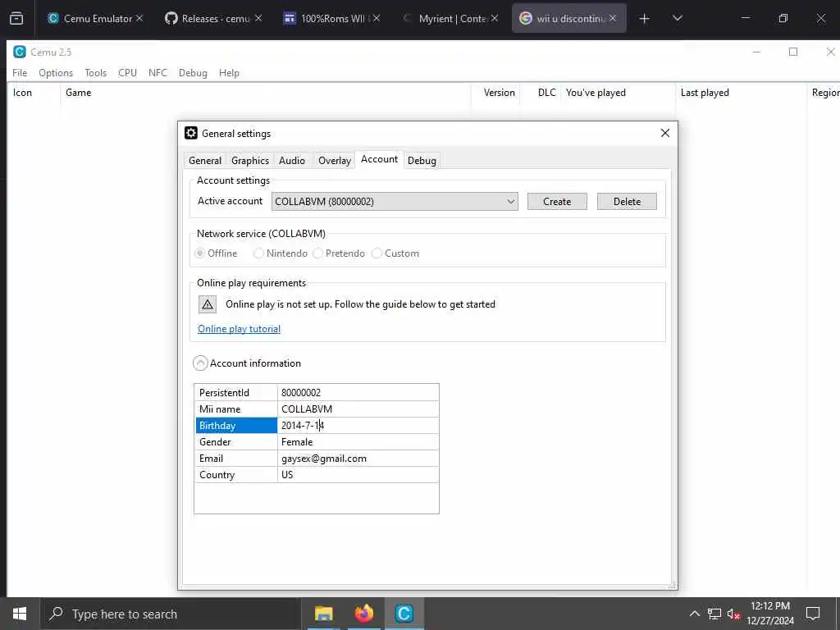Open the Online play tutorial link
Viewport: 840px width, 630px height.
239,329
